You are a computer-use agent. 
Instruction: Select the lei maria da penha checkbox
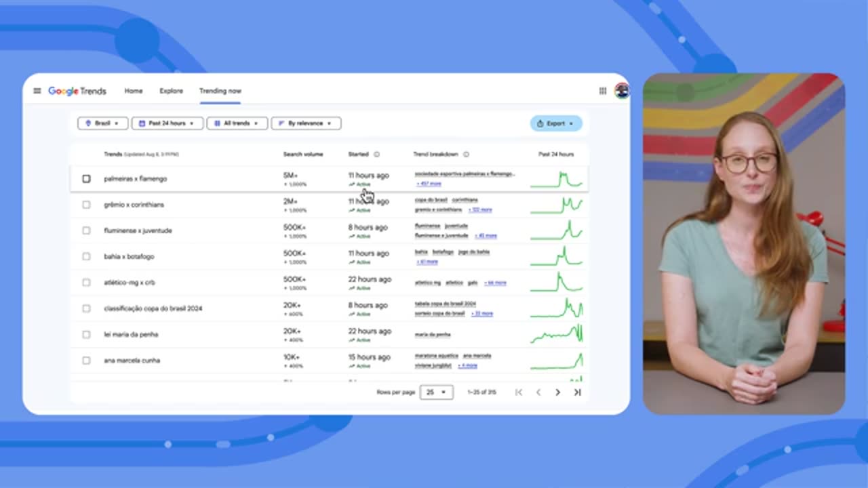86,334
